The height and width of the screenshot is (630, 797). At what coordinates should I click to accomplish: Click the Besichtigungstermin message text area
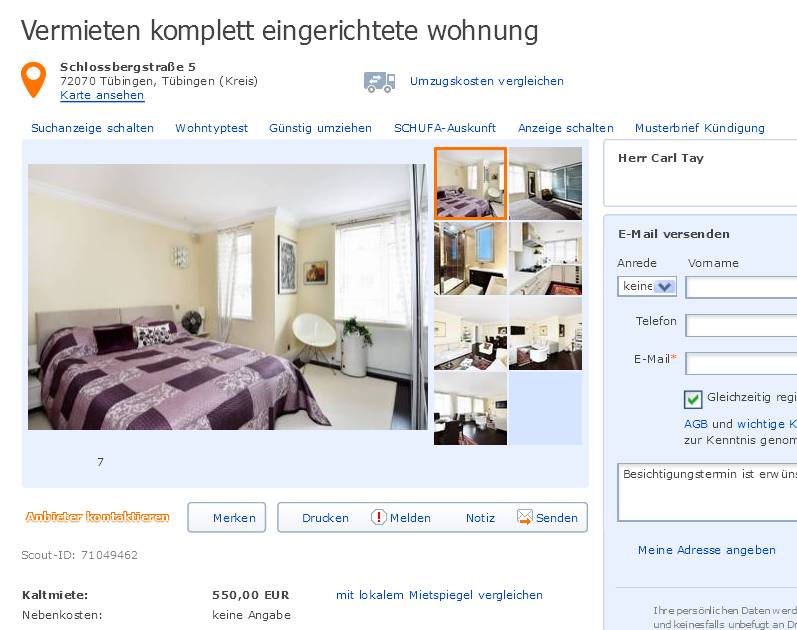(x=707, y=492)
